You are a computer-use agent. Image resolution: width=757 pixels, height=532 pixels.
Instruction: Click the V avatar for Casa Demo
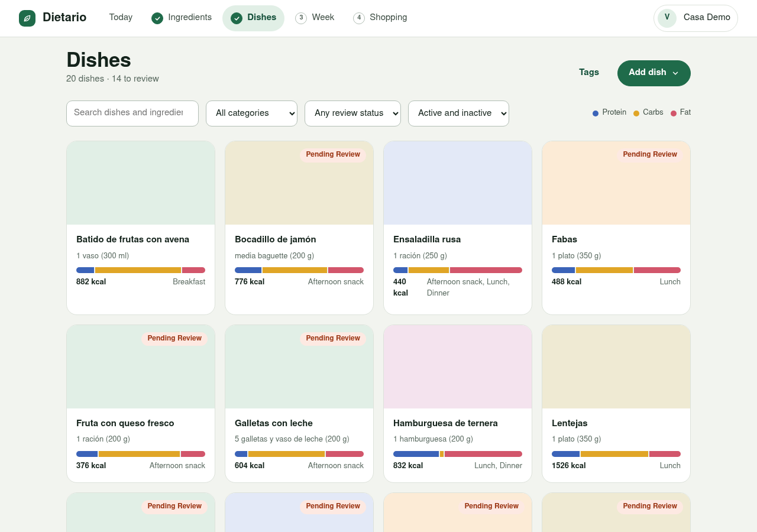pos(667,18)
